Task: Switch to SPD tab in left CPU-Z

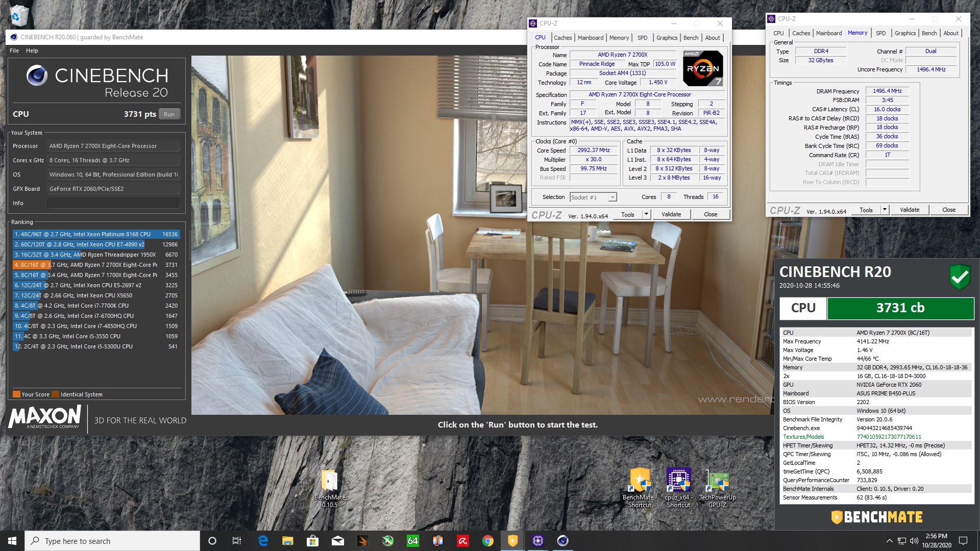Action: tap(642, 38)
